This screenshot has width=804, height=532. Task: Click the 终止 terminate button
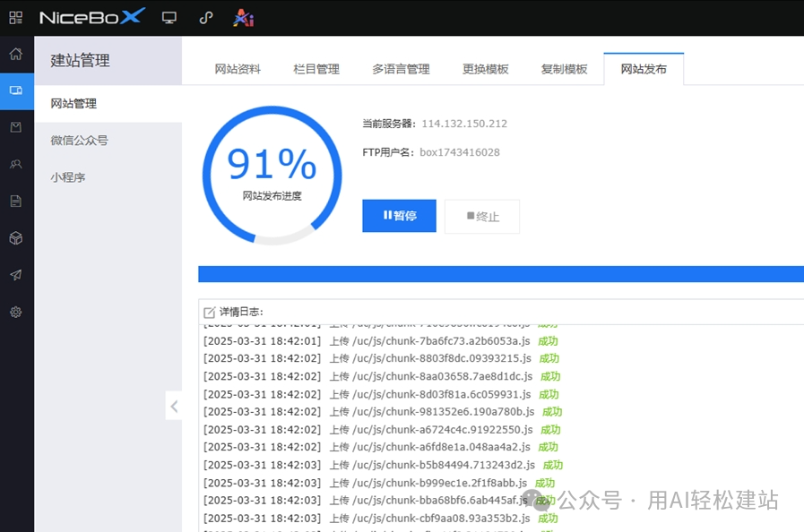(482, 216)
